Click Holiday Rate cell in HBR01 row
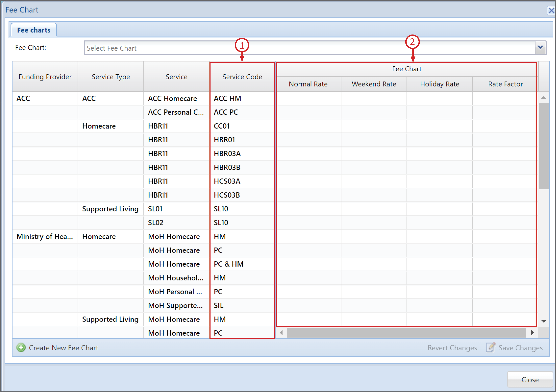This screenshot has width=556, height=392. click(x=440, y=140)
